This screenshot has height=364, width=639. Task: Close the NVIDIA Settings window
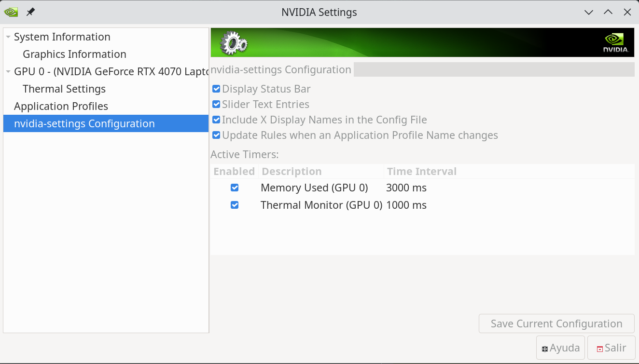627,12
